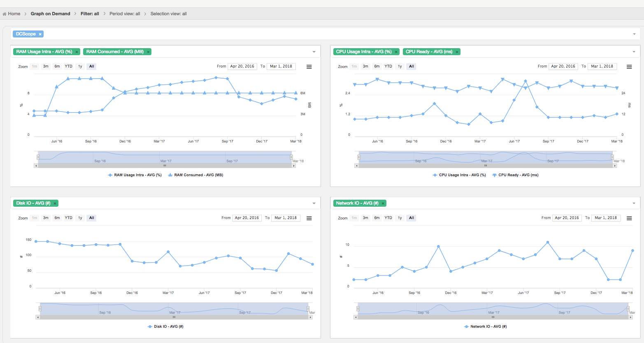Edit CPU chart To date field

point(602,66)
